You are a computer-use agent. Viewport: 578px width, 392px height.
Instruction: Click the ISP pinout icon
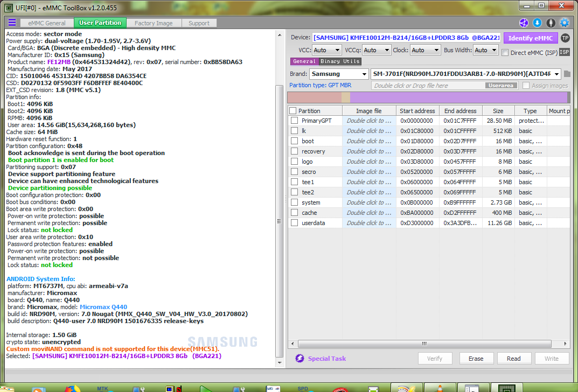(565, 52)
